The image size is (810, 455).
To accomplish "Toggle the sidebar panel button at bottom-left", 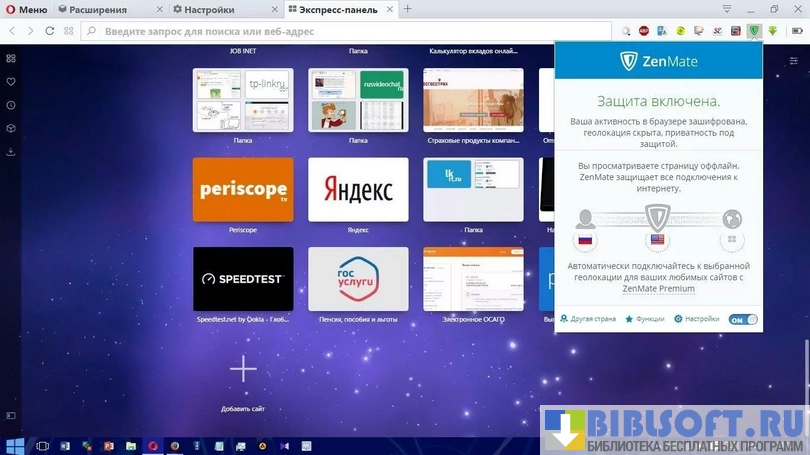I will 10,415.
